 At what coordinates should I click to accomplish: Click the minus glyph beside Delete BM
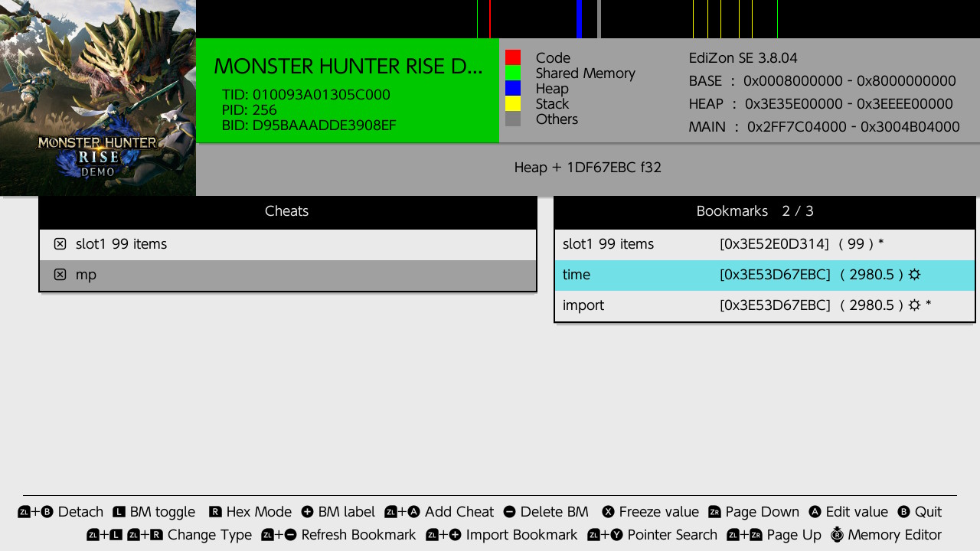click(509, 512)
